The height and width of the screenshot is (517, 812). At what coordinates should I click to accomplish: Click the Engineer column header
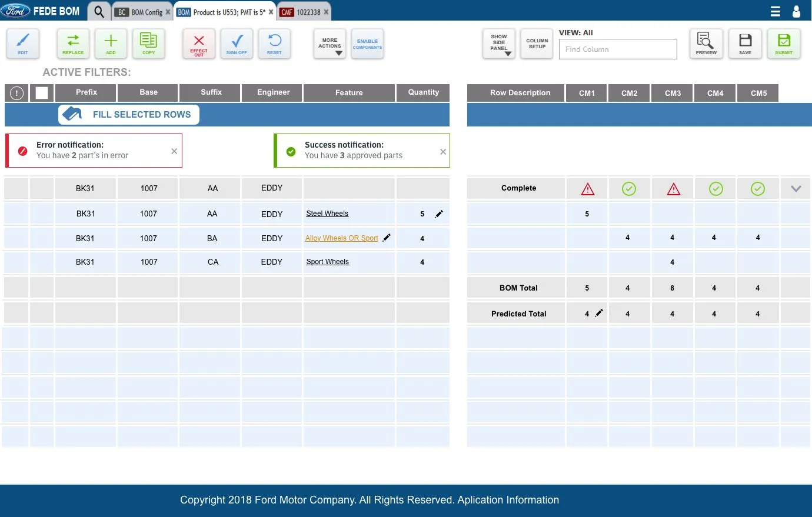point(273,93)
